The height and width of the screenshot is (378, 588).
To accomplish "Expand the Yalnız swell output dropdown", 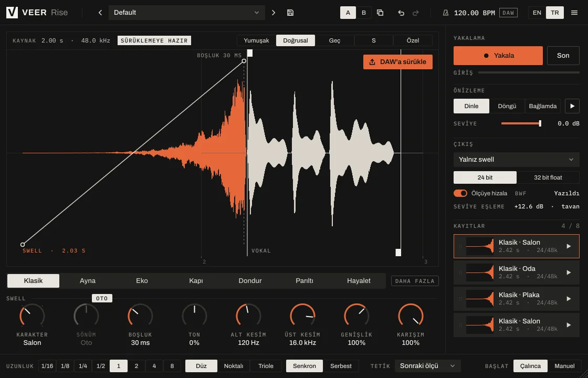I will click(517, 160).
